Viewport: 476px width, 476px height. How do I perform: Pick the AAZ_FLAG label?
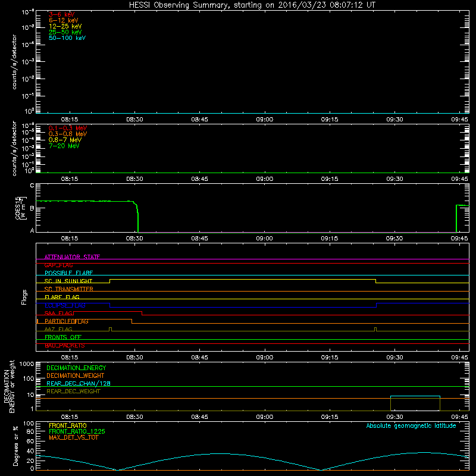coord(58,329)
